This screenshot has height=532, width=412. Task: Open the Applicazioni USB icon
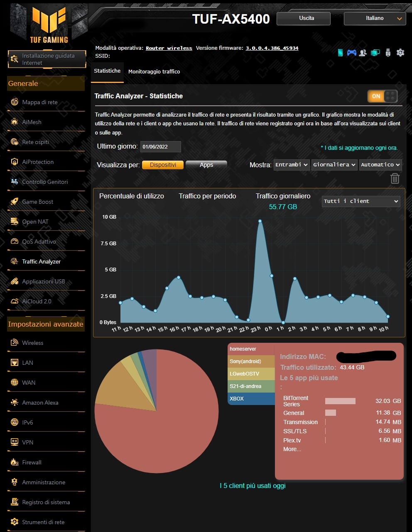pyautogui.click(x=15, y=281)
